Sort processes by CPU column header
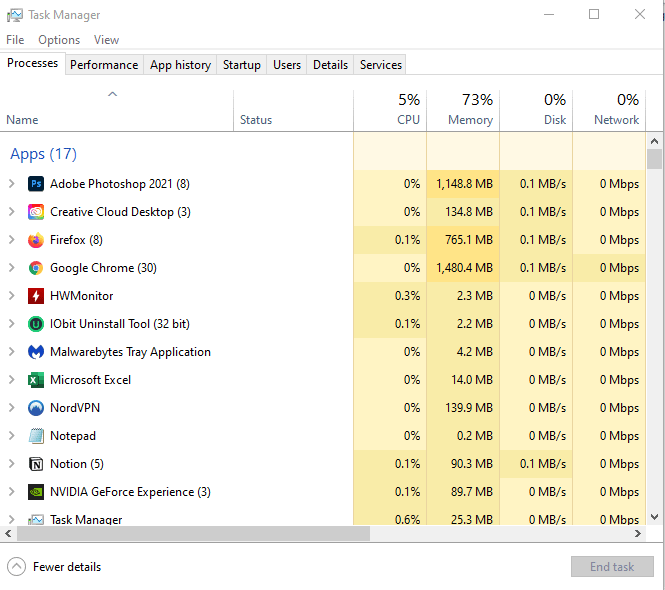 (390, 110)
